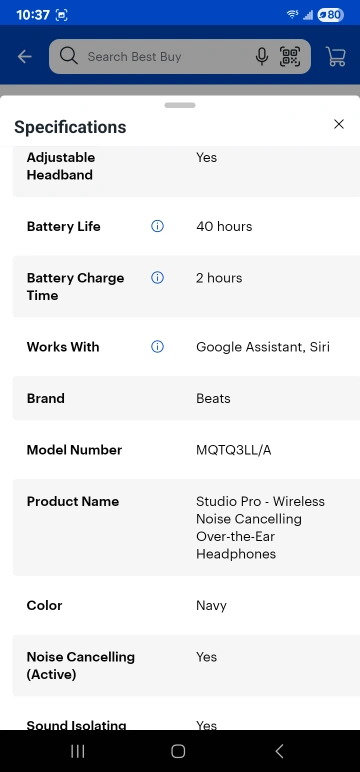Tap the search magnifier icon
The height and width of the screenshot is (772, 360).
(69, 57)
